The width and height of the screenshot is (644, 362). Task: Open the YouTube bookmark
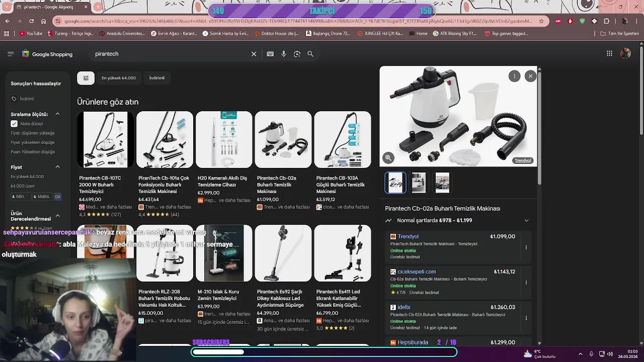(31, 34)
